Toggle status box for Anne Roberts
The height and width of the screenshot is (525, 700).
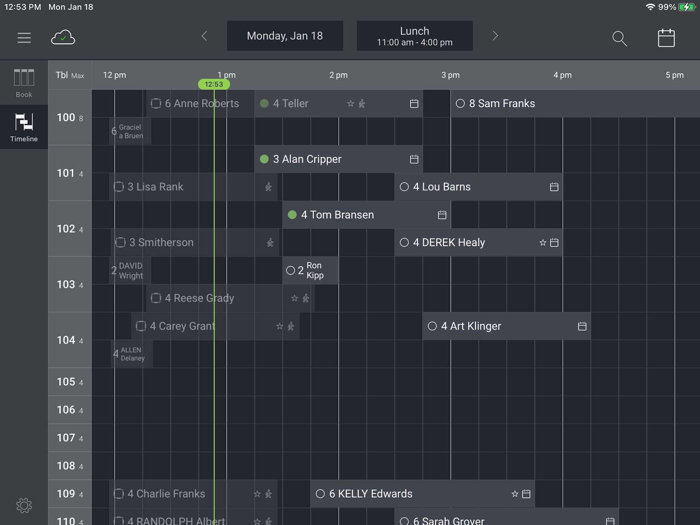[156, 104]
